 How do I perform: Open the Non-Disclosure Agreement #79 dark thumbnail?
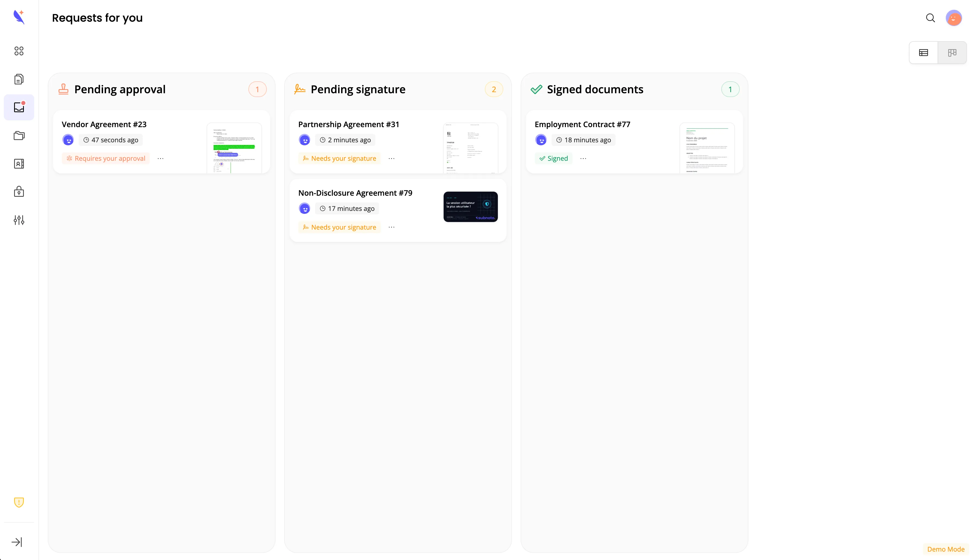(470, 207)
